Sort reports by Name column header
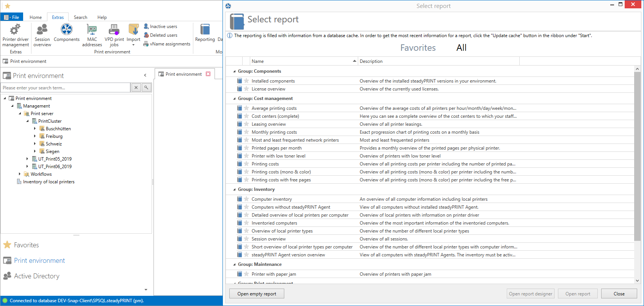The height and width of the screenshot is (306, 644). 304,61
